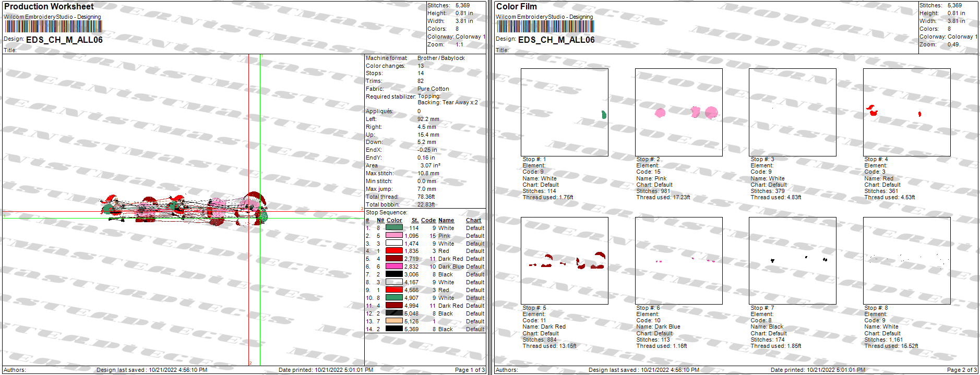Click the Production Worksheet page title
The image size is (980, 375).
tap(49, 7)
